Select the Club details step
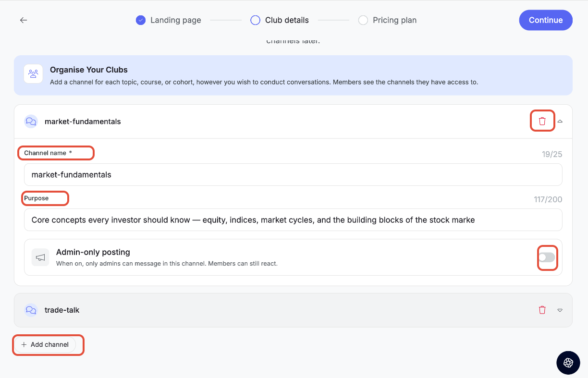 pos(280,20)
